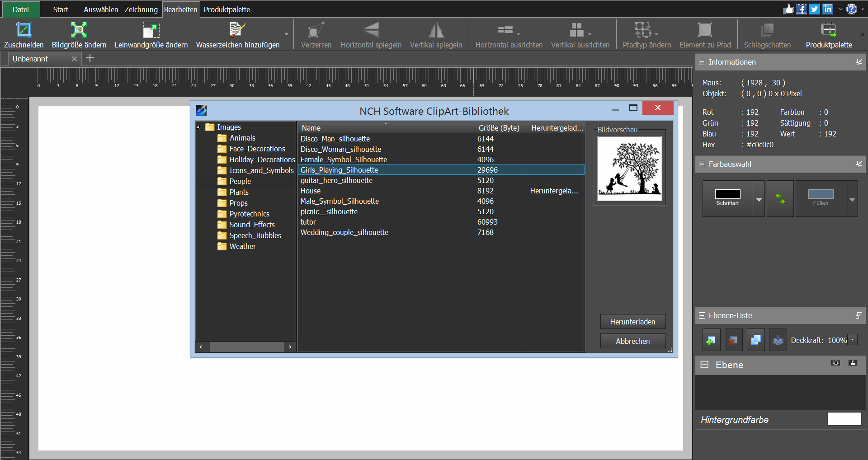
Task: Duplicate layer in Ebenen-Liste toolbar
Action: 755,340
